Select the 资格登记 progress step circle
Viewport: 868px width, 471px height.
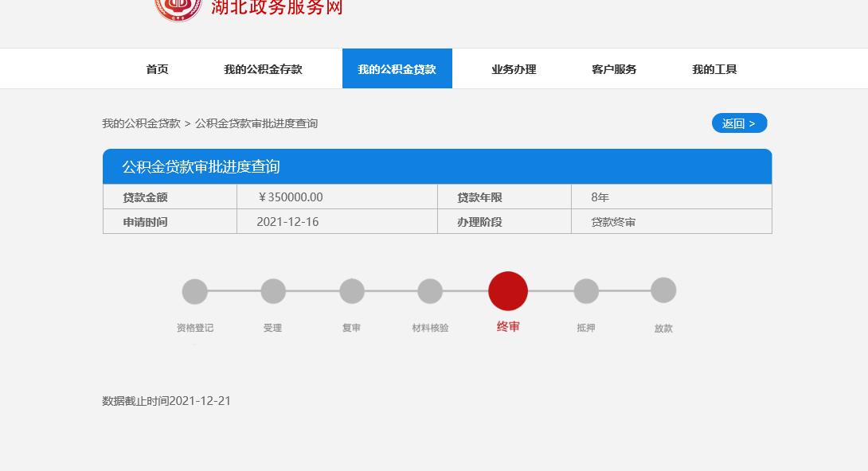click(195, 291)
